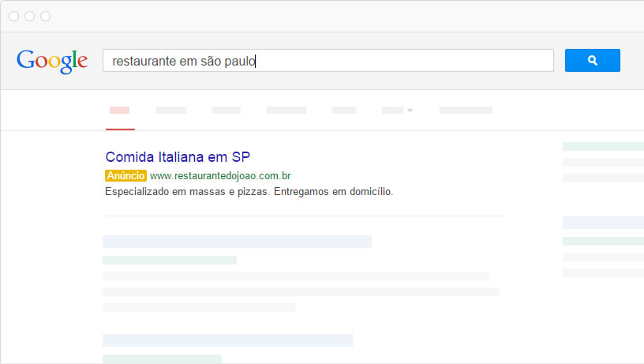Select the red-underlined active results tab
Image resolution: width=644 pixels, height=364 pixels.
[x=120, y=111]
